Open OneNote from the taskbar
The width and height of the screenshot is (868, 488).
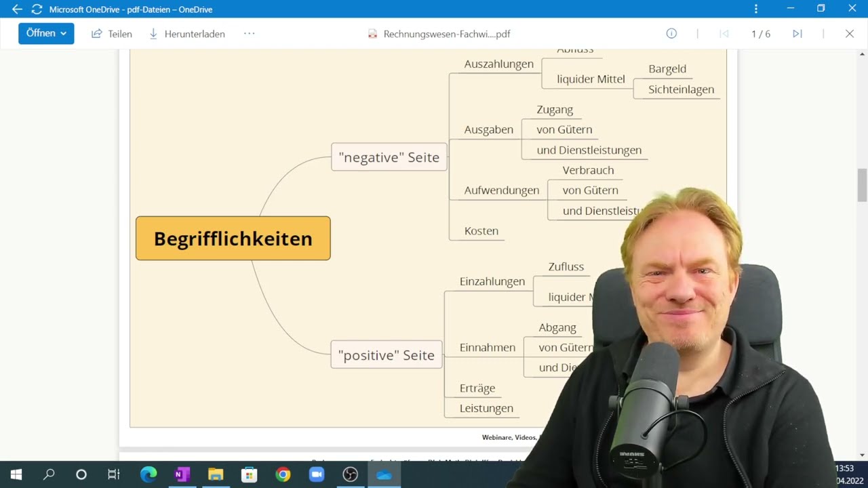click(182, 474)
